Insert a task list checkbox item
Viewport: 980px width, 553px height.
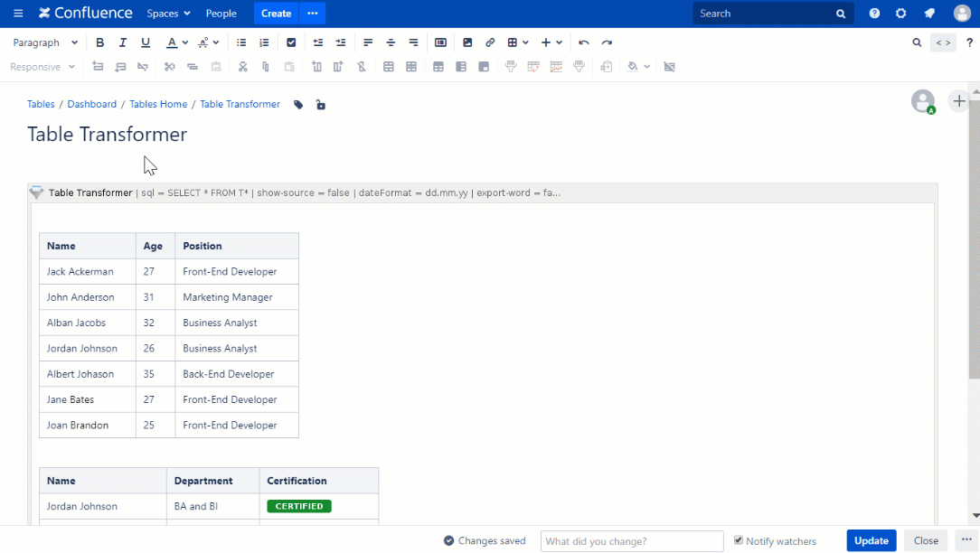click(291, 42)
